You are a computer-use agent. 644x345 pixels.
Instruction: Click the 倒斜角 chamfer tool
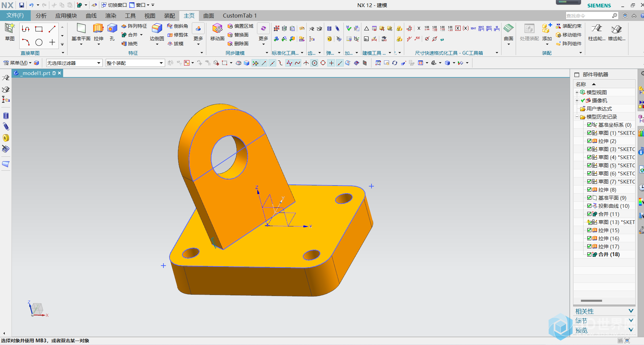(178, 26)
